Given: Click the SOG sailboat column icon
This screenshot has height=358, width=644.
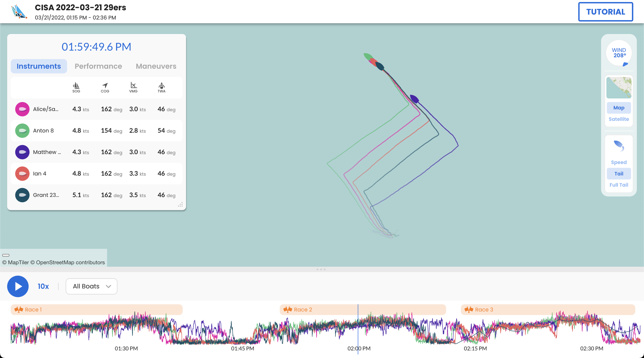Looking at the screenshot, I should (x=76, y=85).
